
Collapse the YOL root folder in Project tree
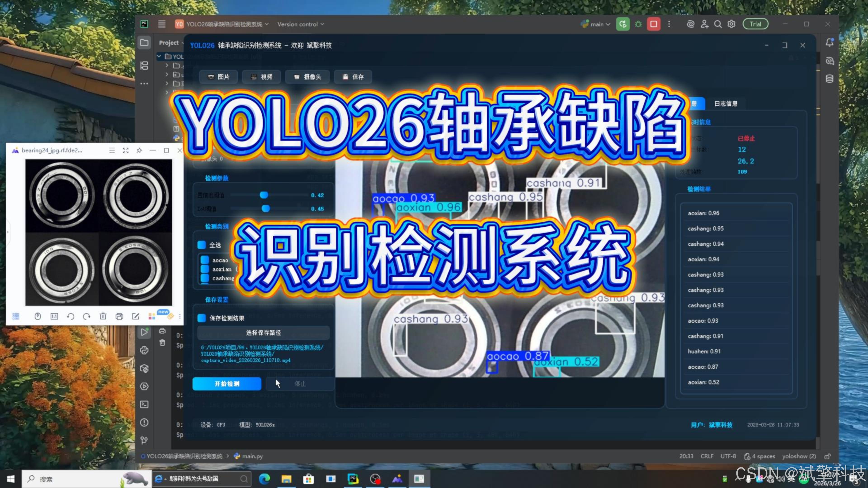coord(159,56)
